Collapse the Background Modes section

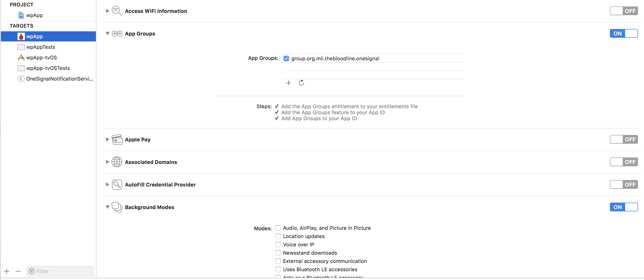tap(107, 207)
